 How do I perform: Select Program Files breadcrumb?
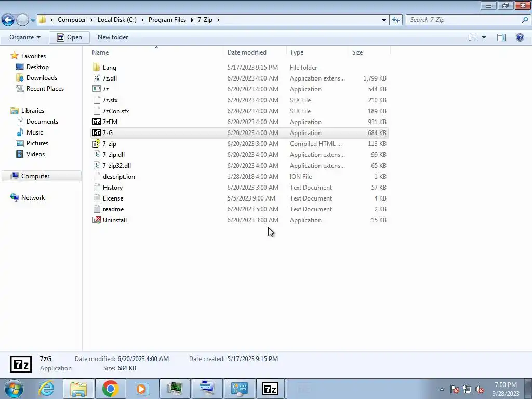pos(167,20)
